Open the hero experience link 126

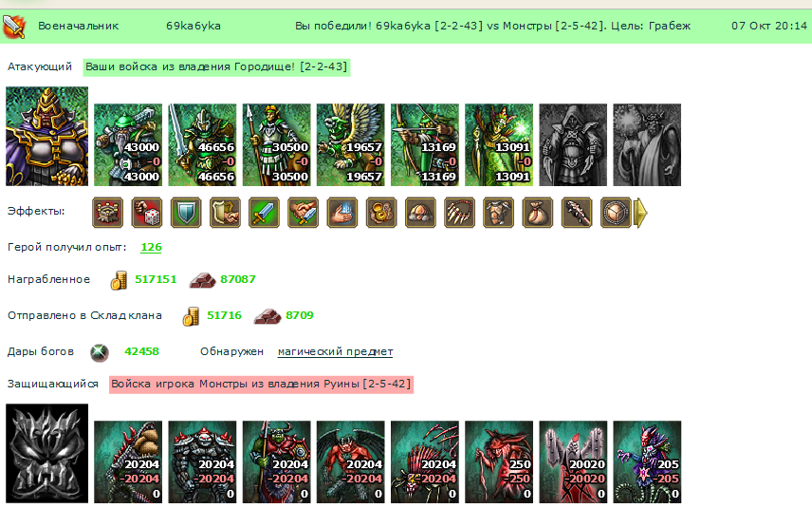151,247
